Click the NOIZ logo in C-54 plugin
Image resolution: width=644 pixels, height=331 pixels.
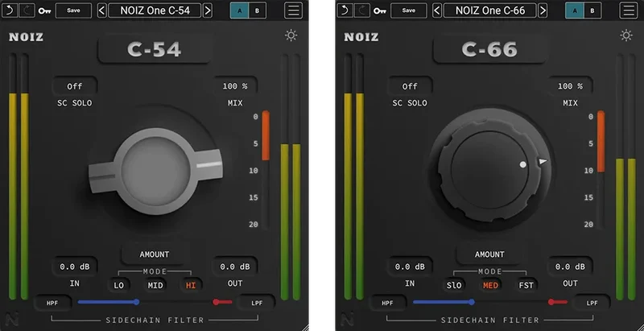coord(26,37)
